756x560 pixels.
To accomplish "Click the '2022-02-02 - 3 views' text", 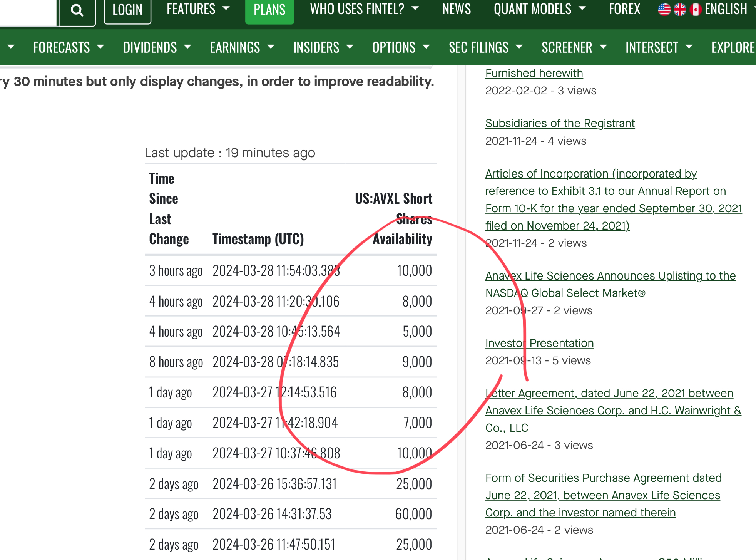I will [x=541, y=91].
